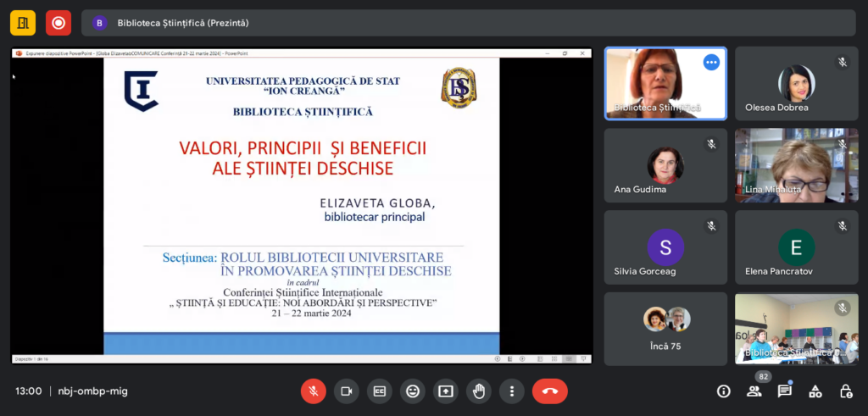Viewport: 868px width, 416px height.
Task: Open the host controls lock icon
Action: (x=846, y=391)
